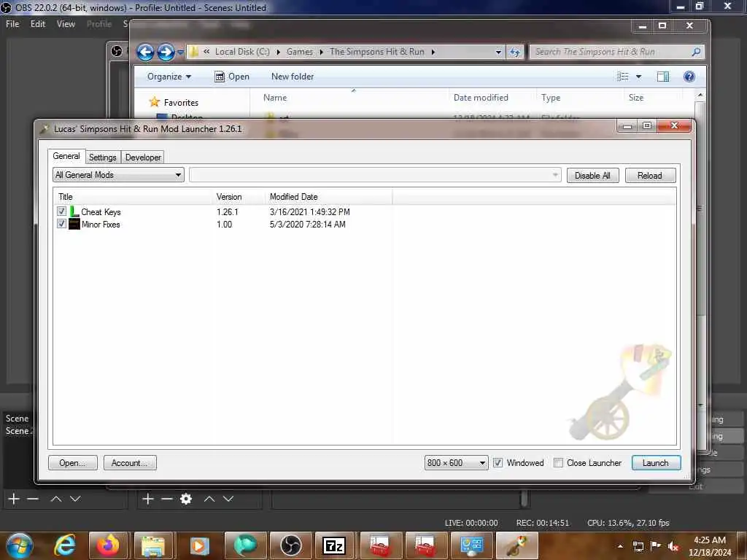This screenshot has width=747, height=560.
Task: Add a new OBS source
Action: (147, 499)
